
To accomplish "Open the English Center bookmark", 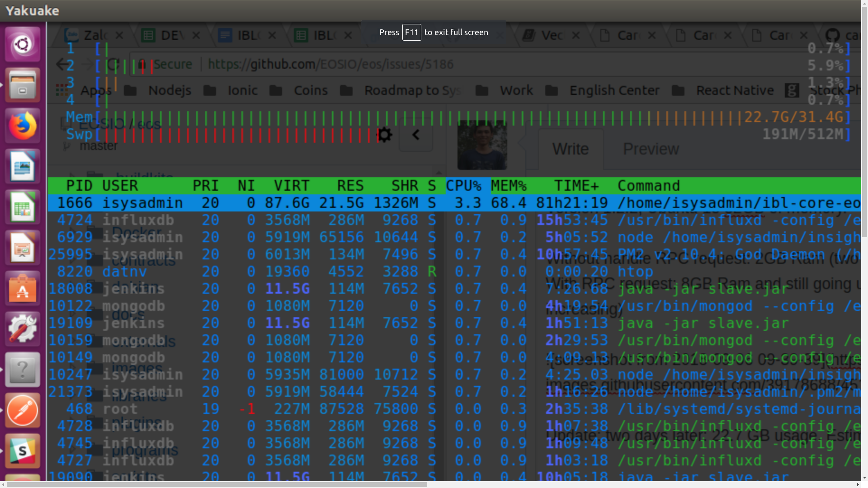I will [614, 90].
